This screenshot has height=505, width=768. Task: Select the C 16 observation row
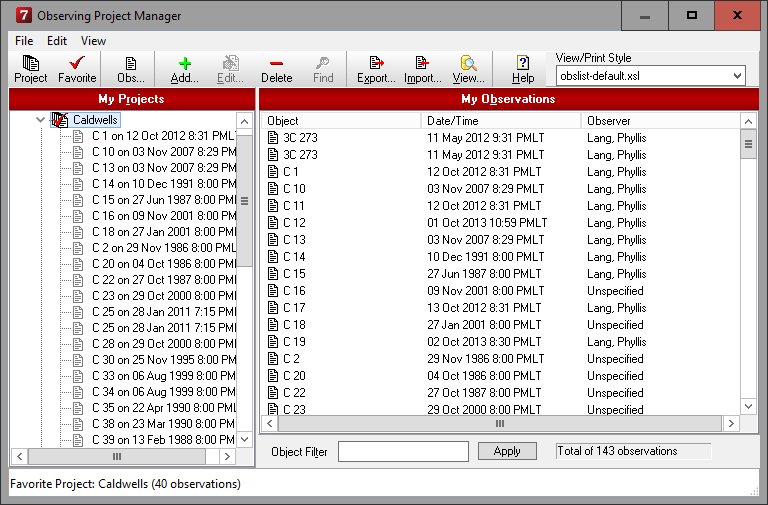pyautogui.click(x=501, y=291)
